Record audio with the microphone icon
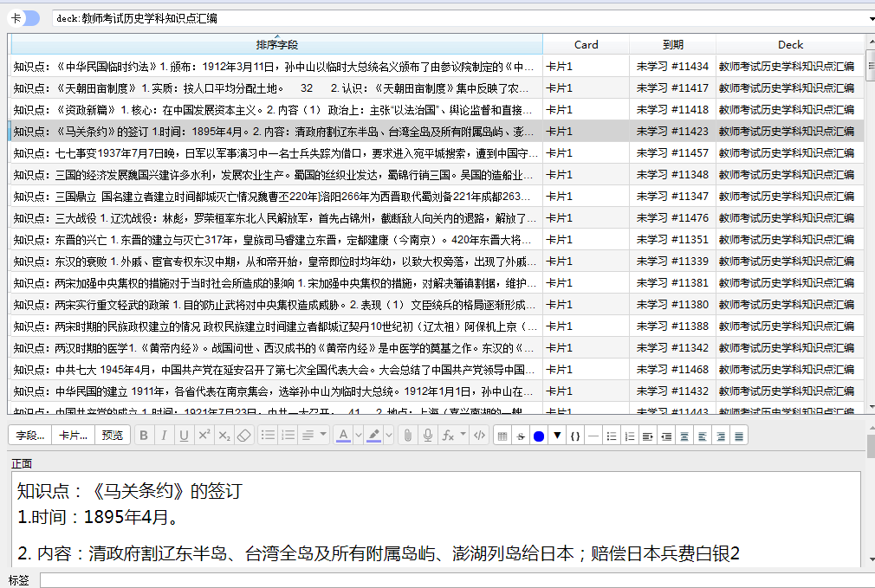The width and height of the screenshot is (875, 588). click(x=428, y=436)
